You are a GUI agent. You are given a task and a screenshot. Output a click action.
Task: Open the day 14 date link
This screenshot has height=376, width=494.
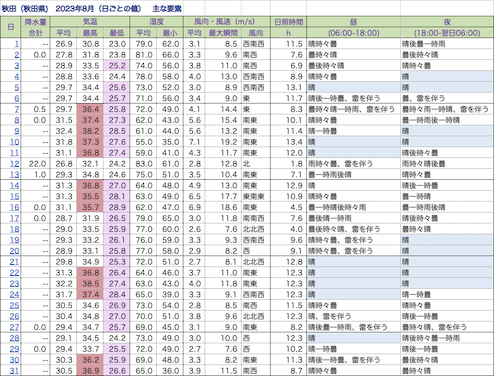(x=14, y=186)
